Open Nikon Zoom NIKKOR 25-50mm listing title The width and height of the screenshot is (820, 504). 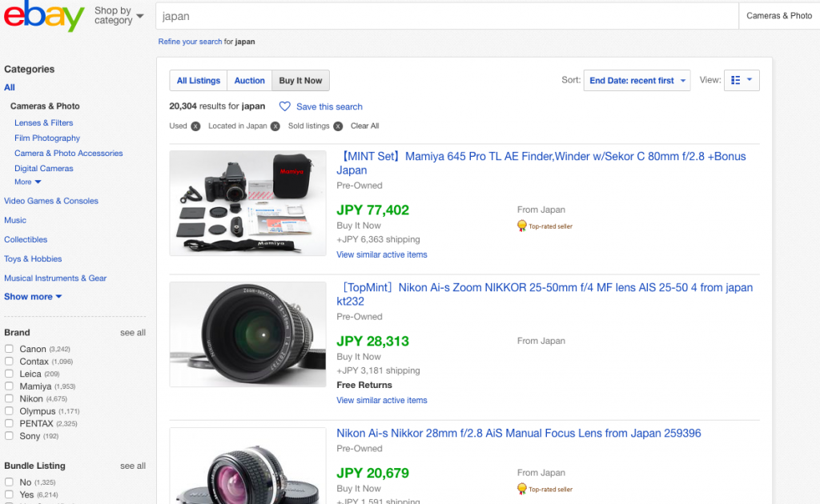545,294
